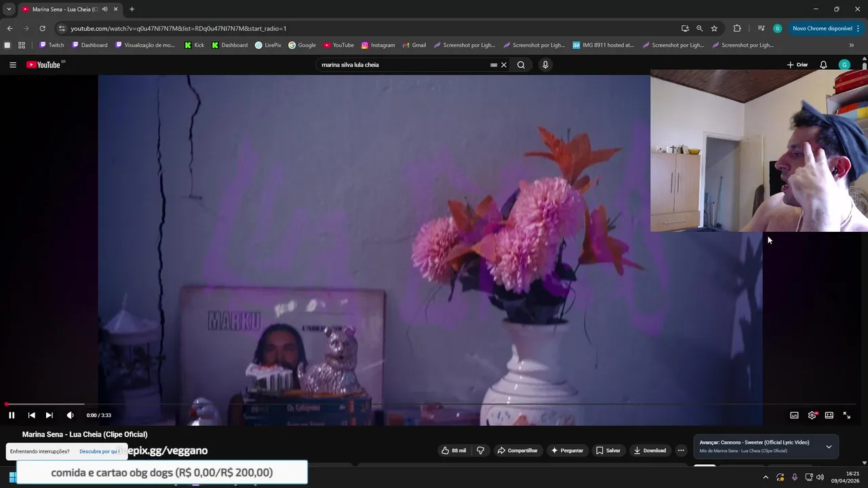
Task: Start voice search with the microphone
Action: [545, 65]
